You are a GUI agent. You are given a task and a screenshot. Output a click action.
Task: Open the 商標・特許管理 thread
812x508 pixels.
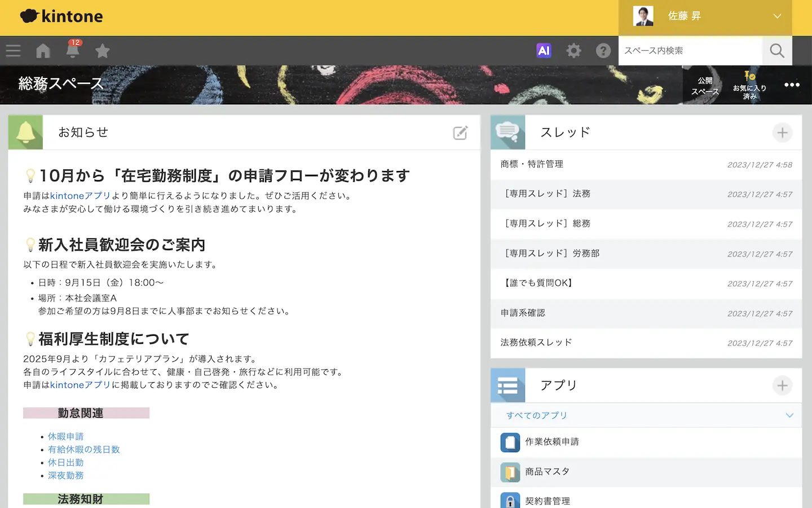coord(532,164)
